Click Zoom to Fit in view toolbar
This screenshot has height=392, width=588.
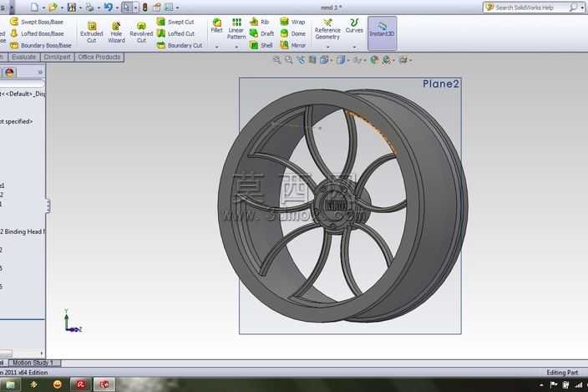click(276, 59)
